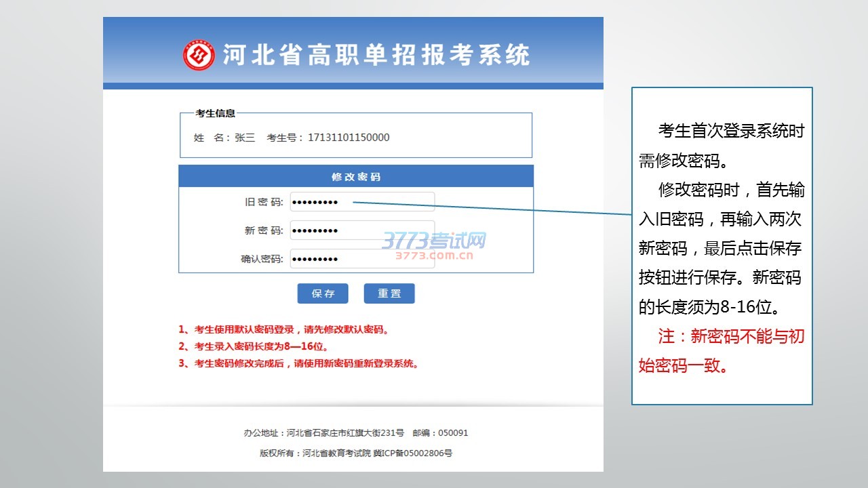Click the 修改密码 panel header
This screenshot has width=868, height=488.
point(356,177)
